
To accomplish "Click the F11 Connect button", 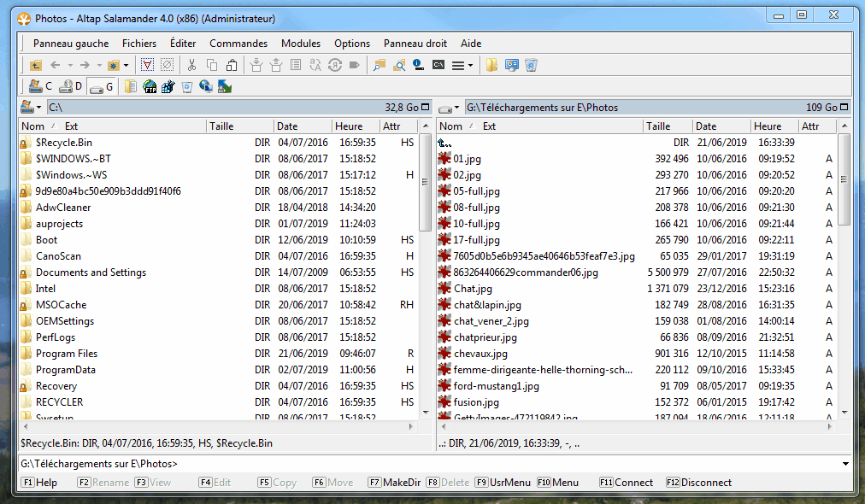I will pos(627,483).
